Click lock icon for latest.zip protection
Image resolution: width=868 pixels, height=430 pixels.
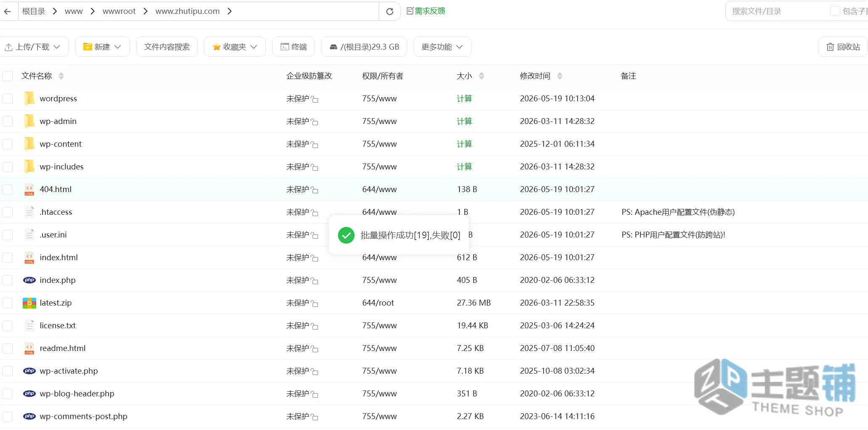(x=314, y=303)
